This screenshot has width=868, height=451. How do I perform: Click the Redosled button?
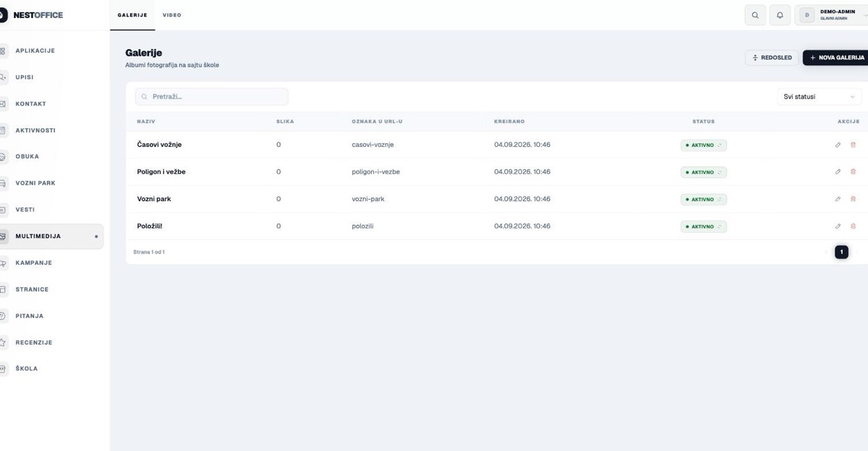pos(772,57)
